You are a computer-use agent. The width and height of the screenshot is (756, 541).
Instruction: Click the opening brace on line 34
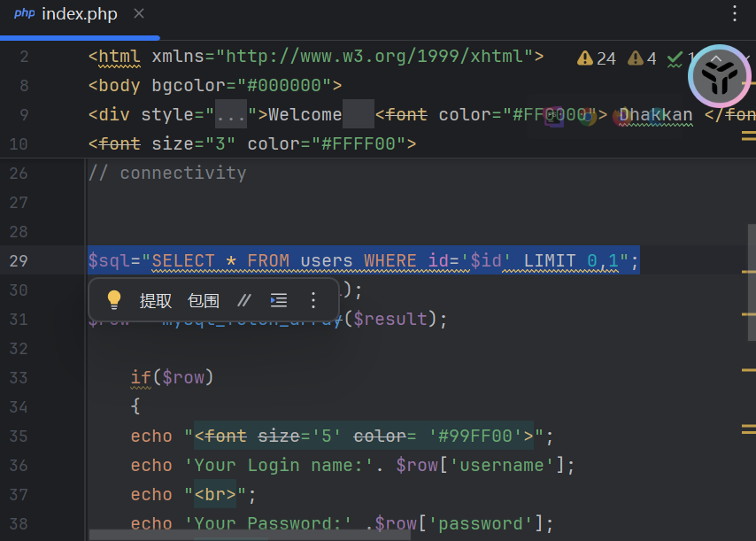click(135, 407)
